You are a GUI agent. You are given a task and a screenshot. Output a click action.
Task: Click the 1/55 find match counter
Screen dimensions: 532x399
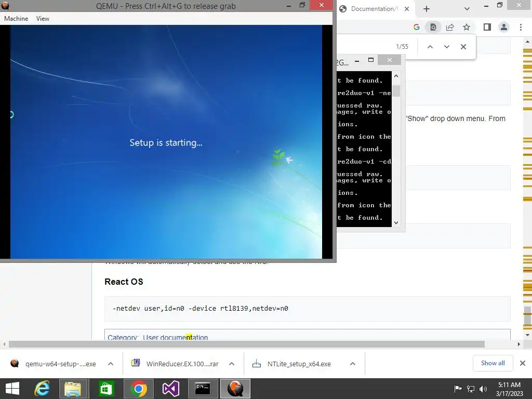point(402,47)
